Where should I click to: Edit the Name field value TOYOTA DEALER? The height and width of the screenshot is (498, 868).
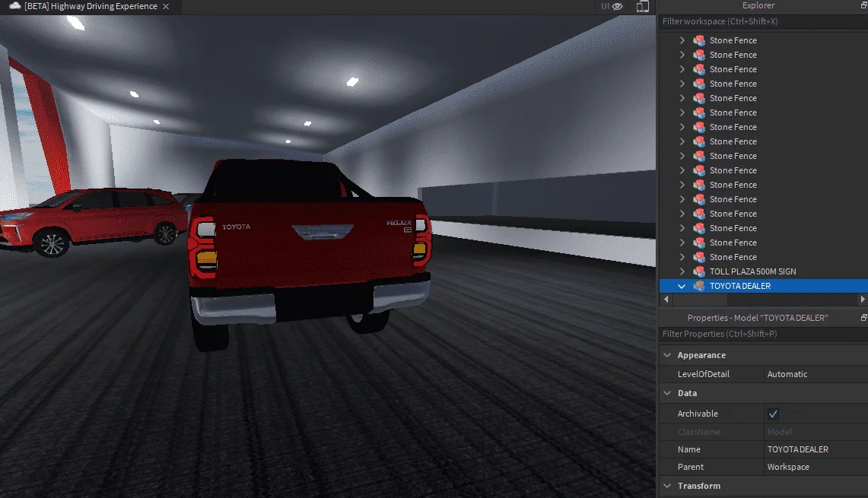tap(816, 449)
